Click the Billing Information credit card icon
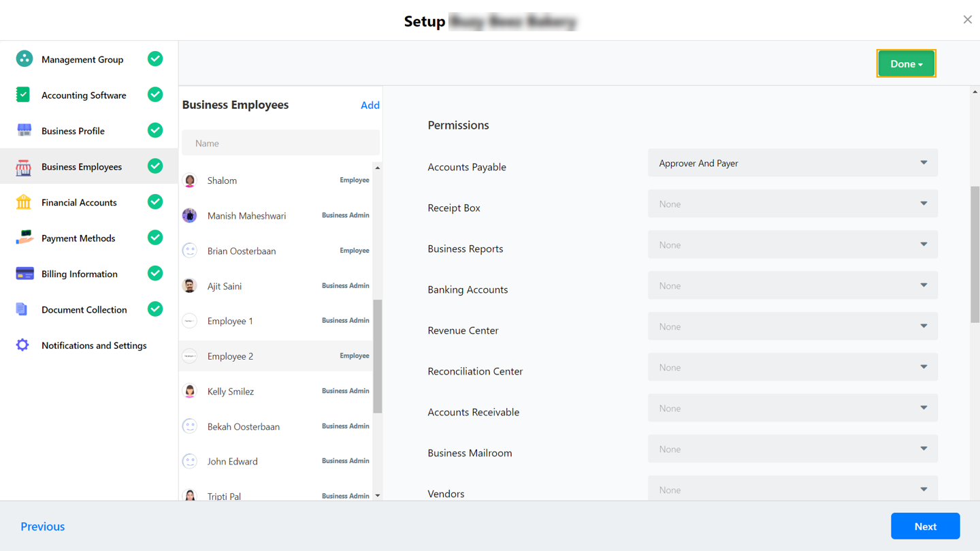The image size is (980, 551). [x=24, y=273]
